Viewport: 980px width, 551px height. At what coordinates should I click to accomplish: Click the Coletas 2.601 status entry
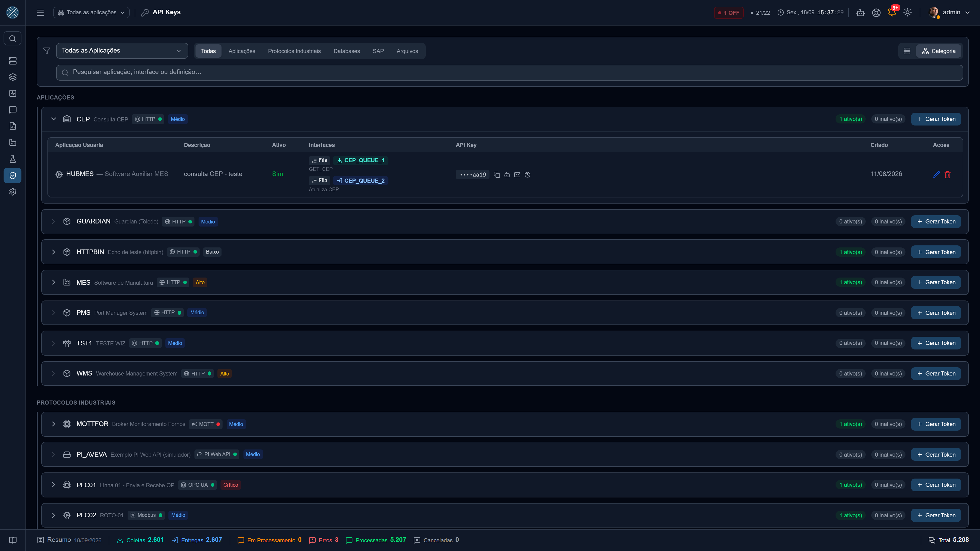click(x=140, y=540)
